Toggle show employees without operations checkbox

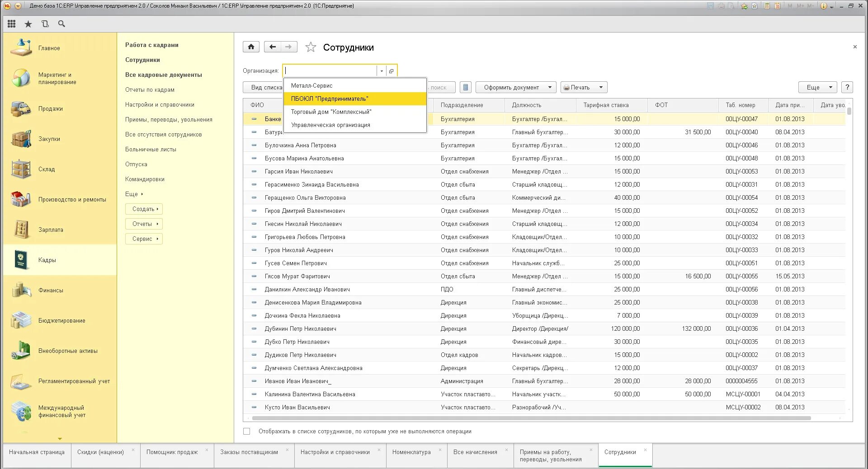tap(247, 431)
